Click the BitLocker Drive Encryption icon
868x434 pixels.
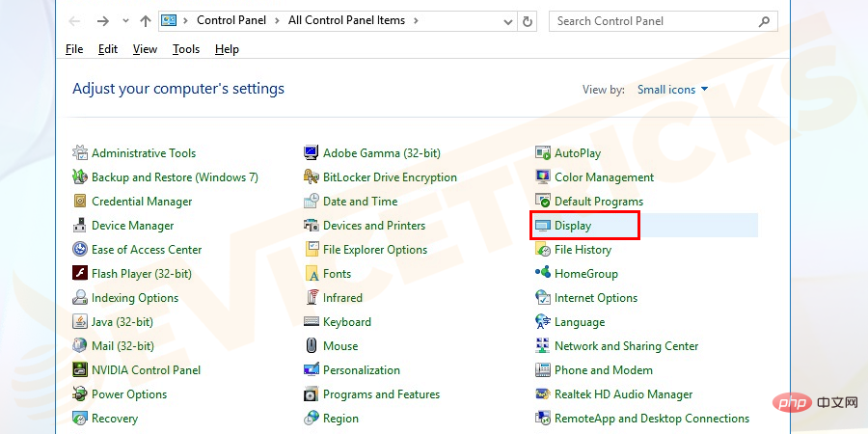coord(312,177)
